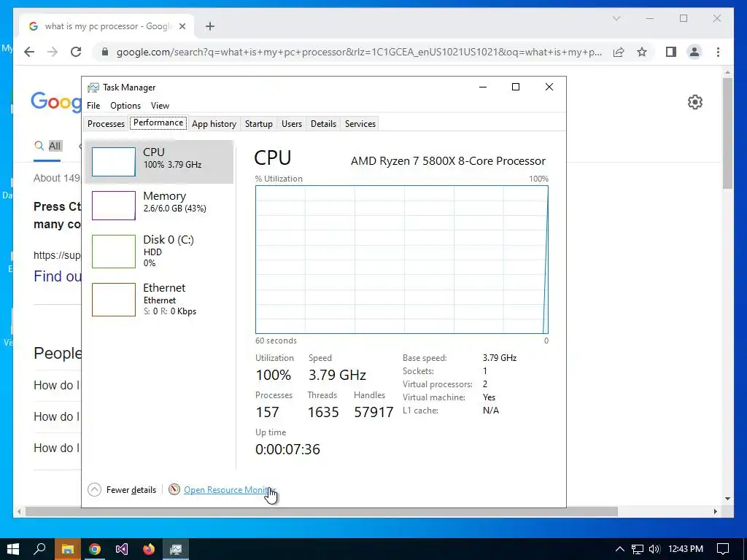Click the CPU utilization graph
Screen dimensions: 747x560
point(402,260)
